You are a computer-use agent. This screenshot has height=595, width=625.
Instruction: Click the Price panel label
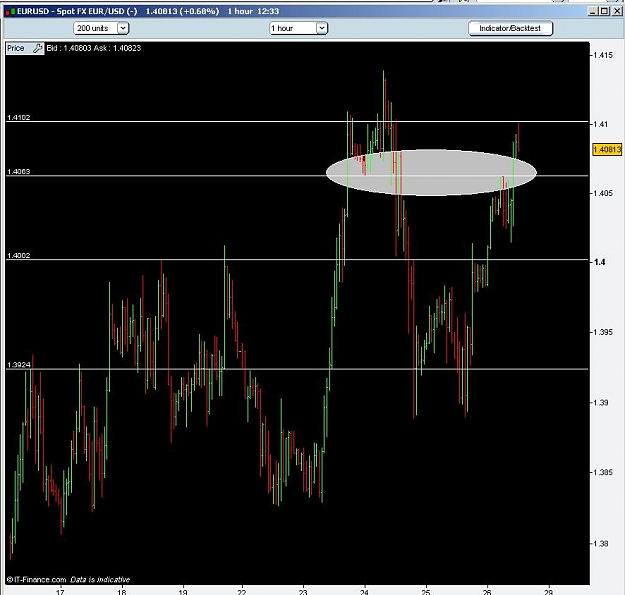coord(16,48)
